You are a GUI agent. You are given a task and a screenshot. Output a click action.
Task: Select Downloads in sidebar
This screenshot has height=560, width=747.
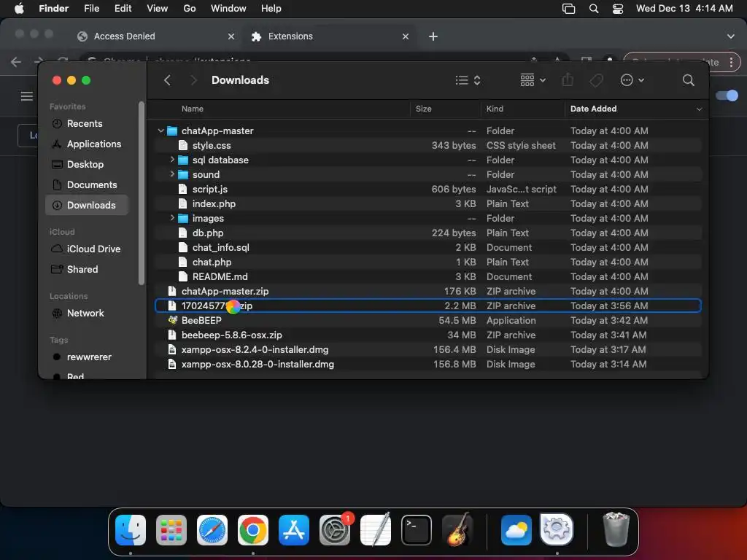coord(88,205)
